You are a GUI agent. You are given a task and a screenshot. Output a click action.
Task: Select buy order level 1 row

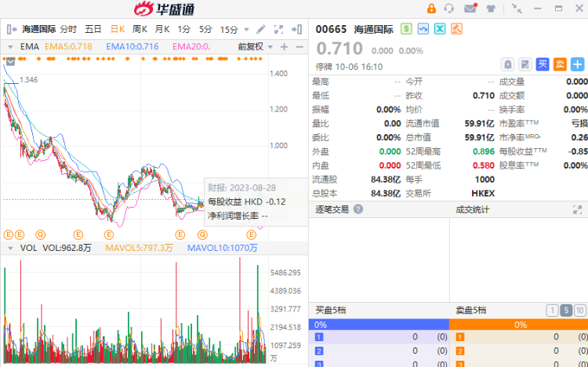379,337
